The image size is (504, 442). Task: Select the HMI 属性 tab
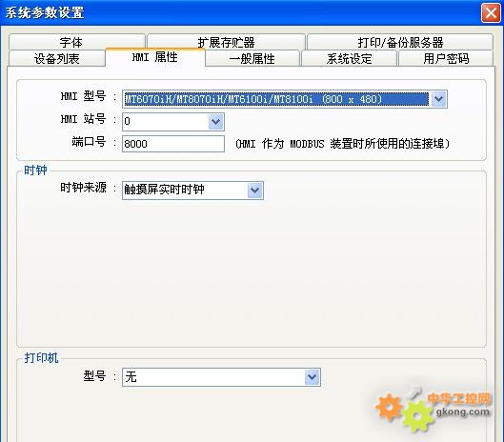155,57
